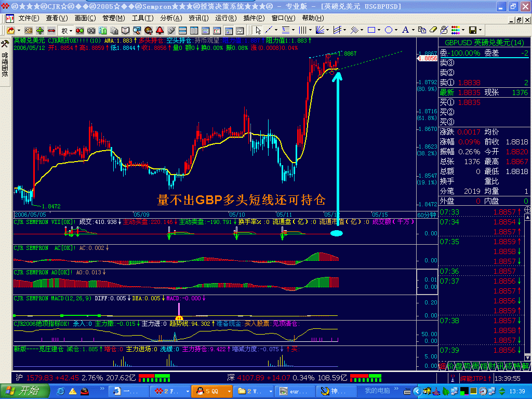Image resolution: width=532 pixels, height=399 pixels.
Task: Click the RSI indicator toolbar icon
Action: [29, 31]
